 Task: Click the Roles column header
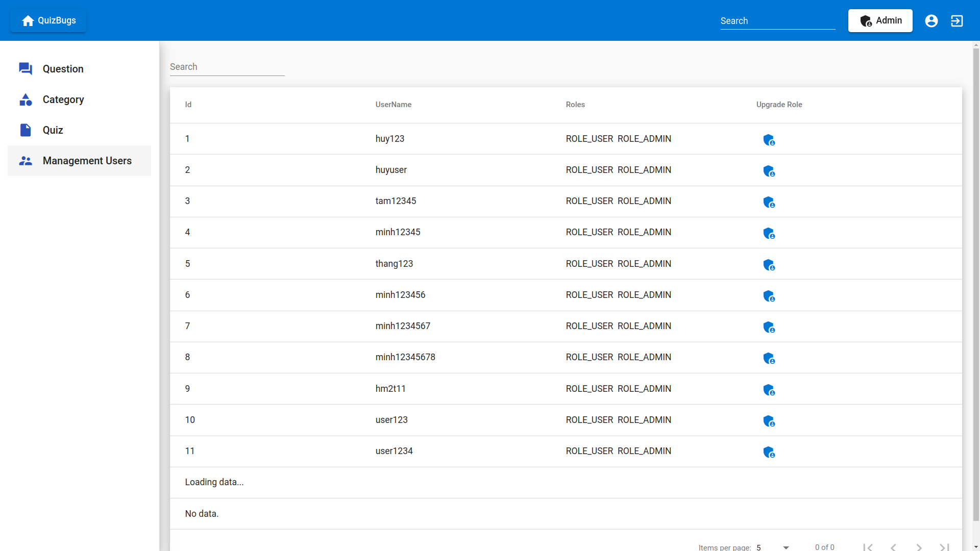coord(575,105)
